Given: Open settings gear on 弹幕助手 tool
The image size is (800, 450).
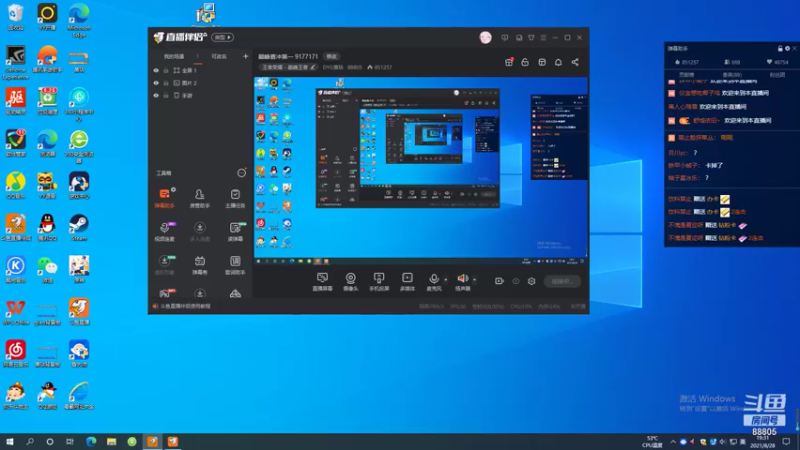Looking at the screenshot, I should [173, 190].
